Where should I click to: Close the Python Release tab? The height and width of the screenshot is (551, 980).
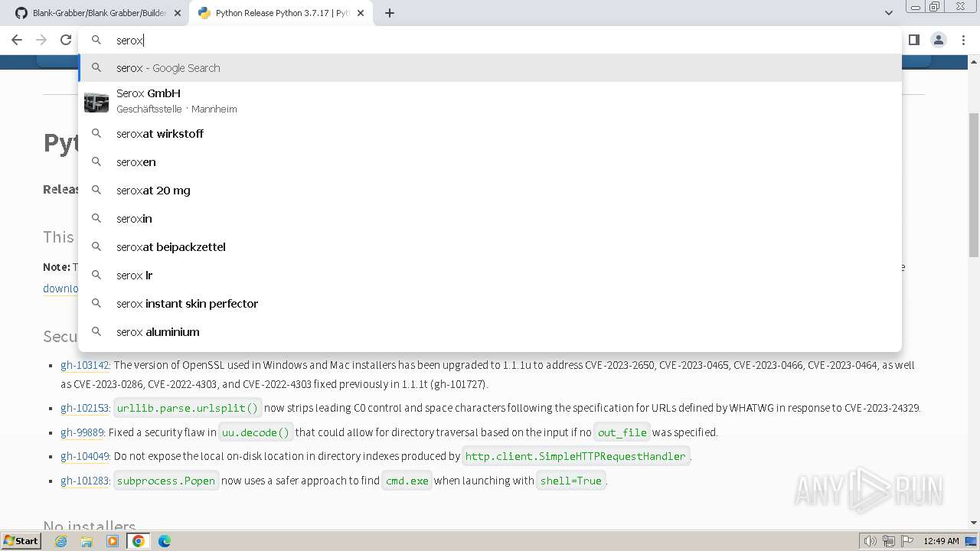coord(361,13)
